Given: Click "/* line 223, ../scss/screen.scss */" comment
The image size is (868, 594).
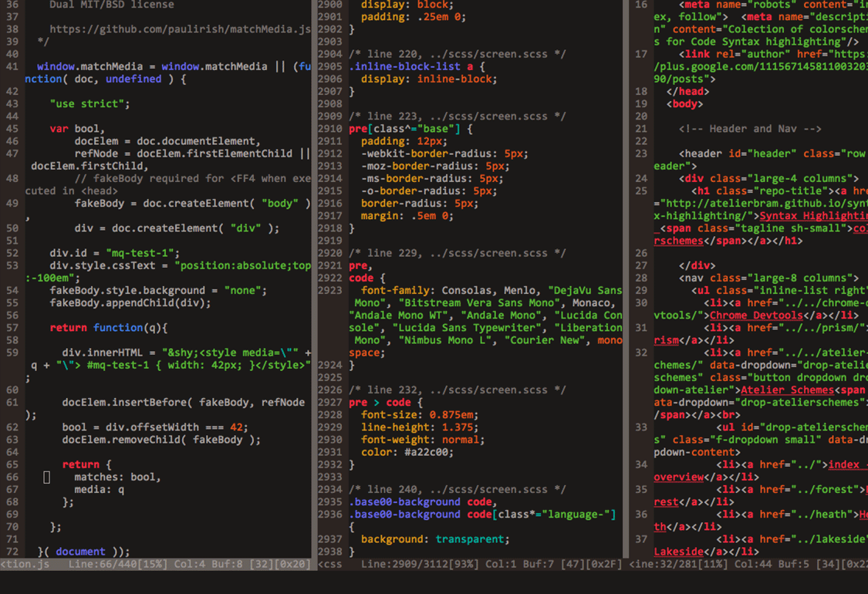Looking at the screenshot, I should [458, 116].
